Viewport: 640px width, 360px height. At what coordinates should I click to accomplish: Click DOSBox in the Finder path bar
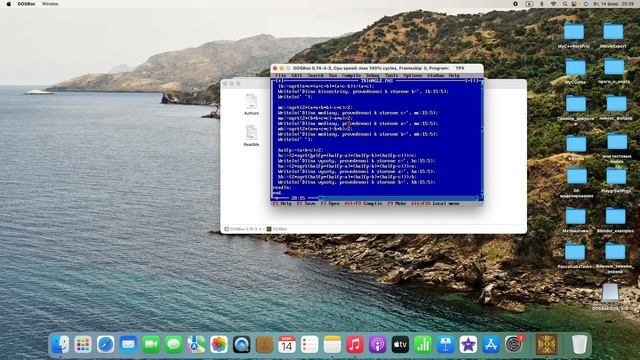277,229
